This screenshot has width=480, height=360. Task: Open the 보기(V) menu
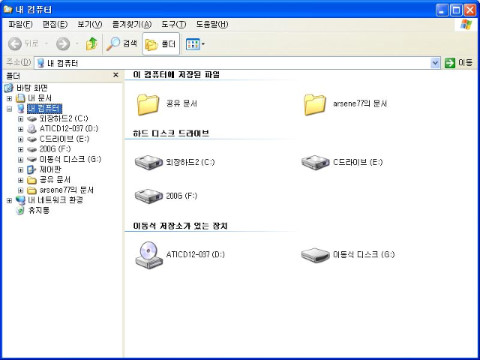point(90,24)
